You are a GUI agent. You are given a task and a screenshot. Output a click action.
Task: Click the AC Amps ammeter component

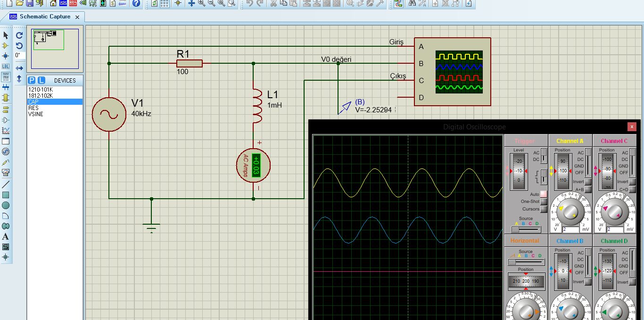254,164
